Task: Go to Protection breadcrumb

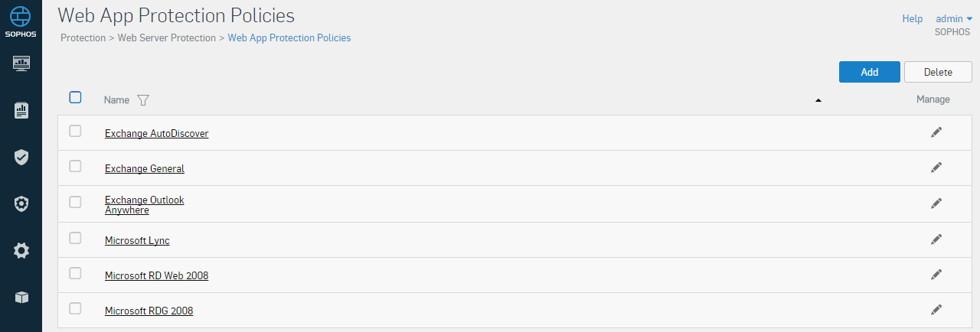Action: [83, 37]
